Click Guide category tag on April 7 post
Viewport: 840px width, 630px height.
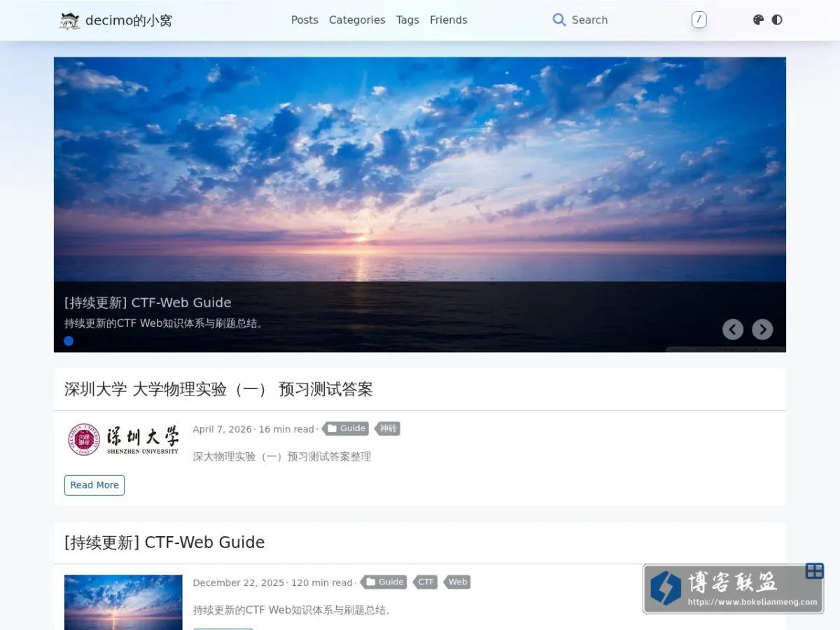pyautogui.click(x=346, y=428)
